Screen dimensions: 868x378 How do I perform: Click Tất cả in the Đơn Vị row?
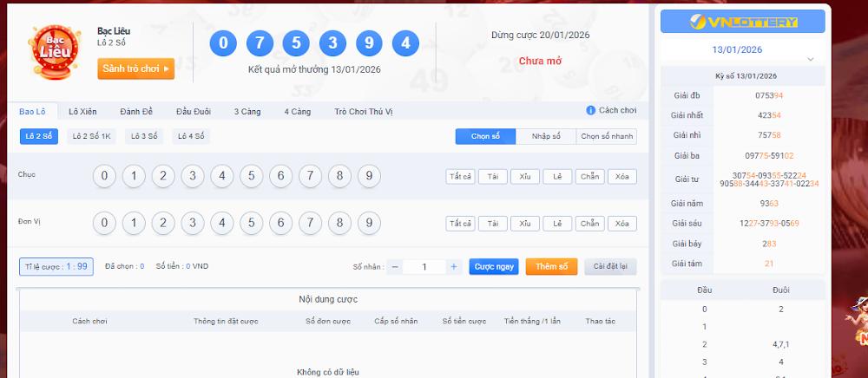point(460,224)
